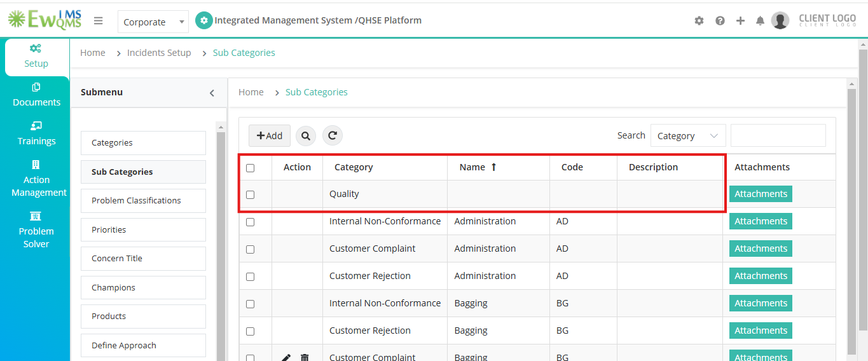
Task: Open the Documents module
Action: pyautogui.click(x=36, y=95)
